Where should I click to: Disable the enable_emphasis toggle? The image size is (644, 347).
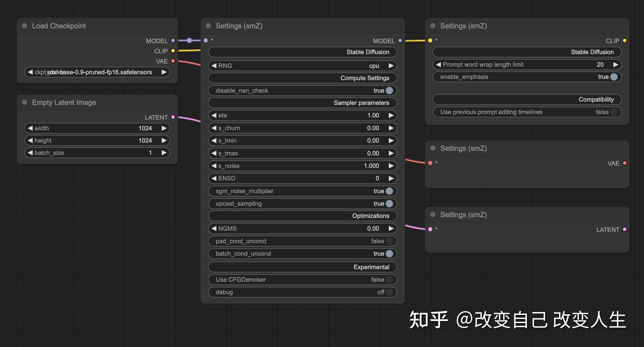613,77
